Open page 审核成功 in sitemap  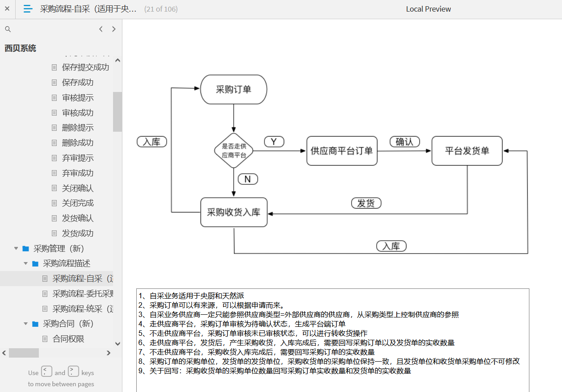coord(78,113)
